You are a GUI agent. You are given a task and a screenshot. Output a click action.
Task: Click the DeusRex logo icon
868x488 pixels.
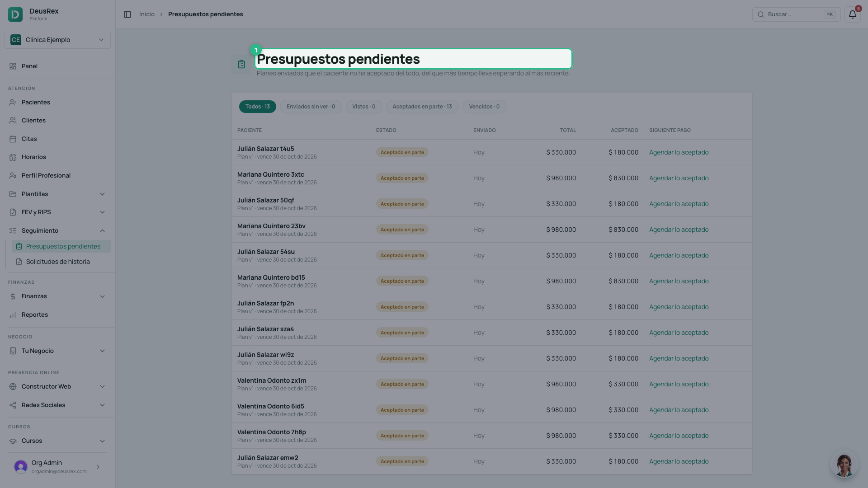point(15,14)
